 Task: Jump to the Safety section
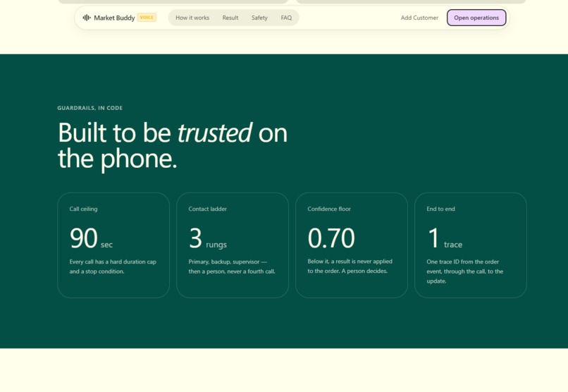[x=259, y=18]
